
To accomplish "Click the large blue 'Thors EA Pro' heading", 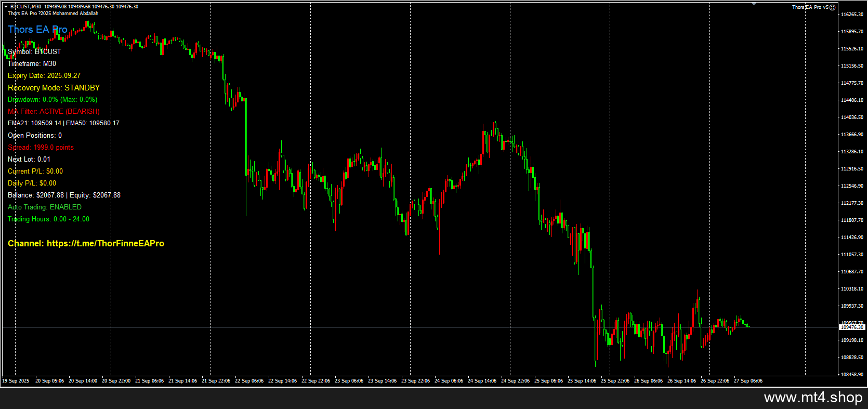I will click(37, 30).
